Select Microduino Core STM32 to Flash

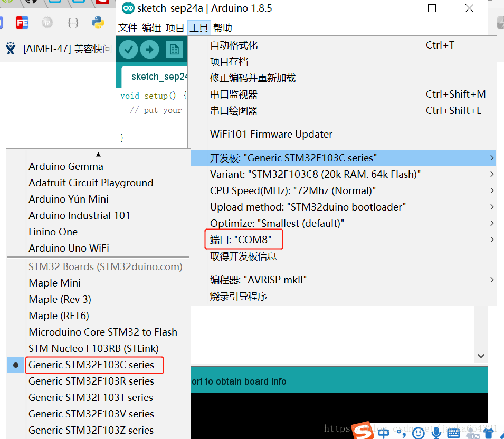98,332
